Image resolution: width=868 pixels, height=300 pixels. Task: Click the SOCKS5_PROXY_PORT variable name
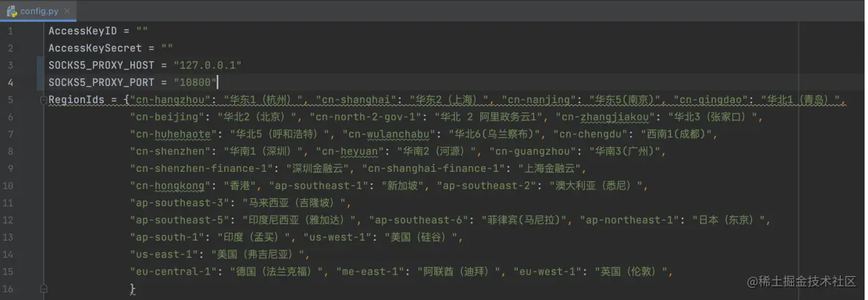coord(100,82)
